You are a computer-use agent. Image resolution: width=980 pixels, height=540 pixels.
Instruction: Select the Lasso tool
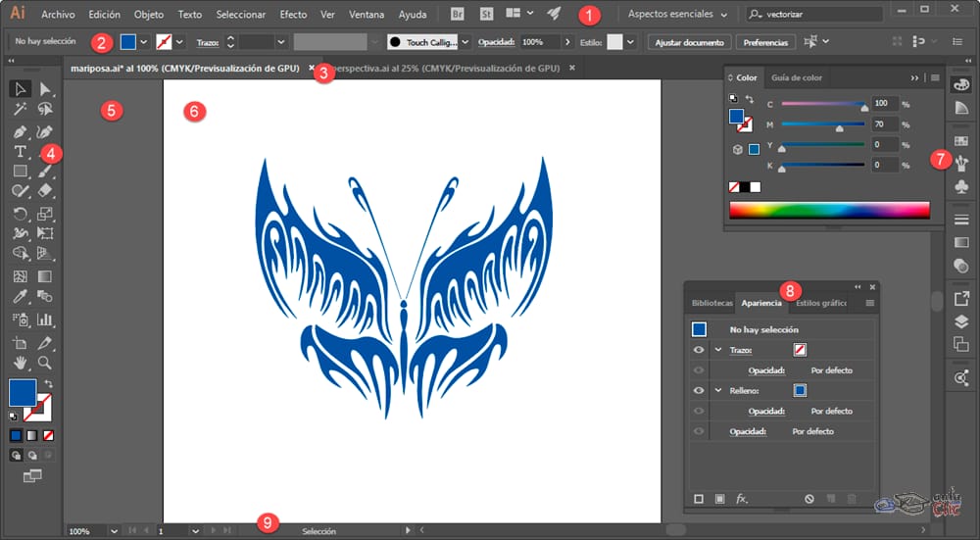tap(44, 110)
